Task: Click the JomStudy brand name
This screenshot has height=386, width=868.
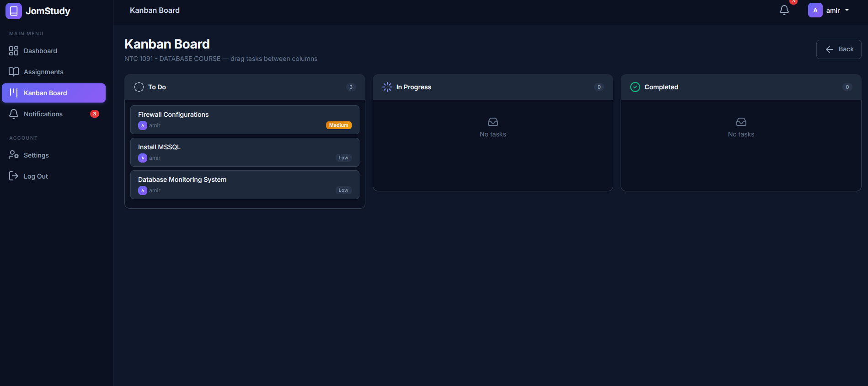Action: [x=48, y=11]
